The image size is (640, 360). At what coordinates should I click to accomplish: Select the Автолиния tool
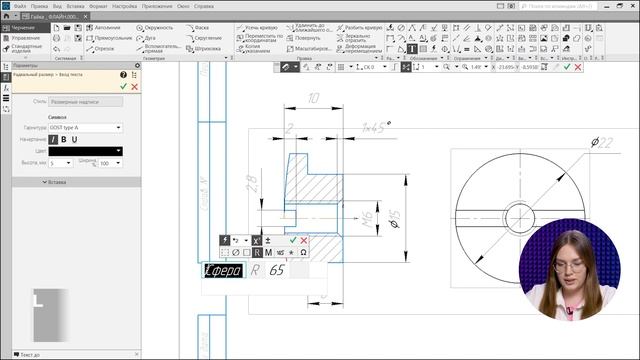click(103, 28)
